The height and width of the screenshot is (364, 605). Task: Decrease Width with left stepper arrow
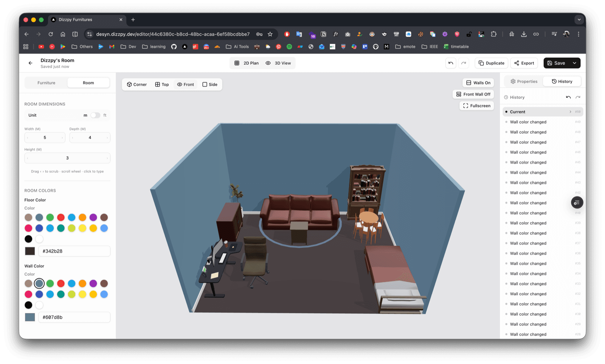(28, 138)
